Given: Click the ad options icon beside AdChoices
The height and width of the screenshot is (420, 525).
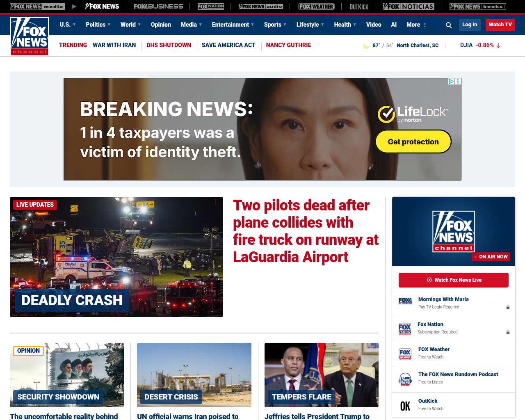Looking at the screenshot, I should click(458, 82).
